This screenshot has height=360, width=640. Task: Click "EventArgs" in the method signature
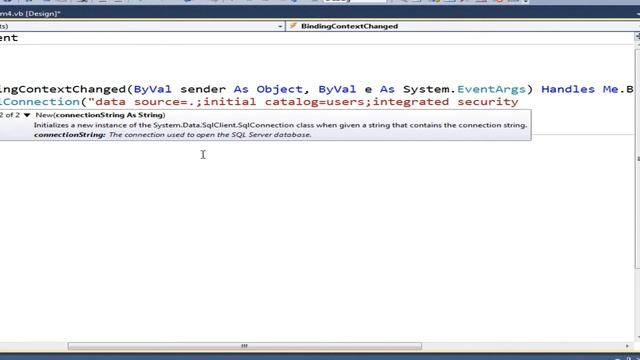click(x=491, y=89)
